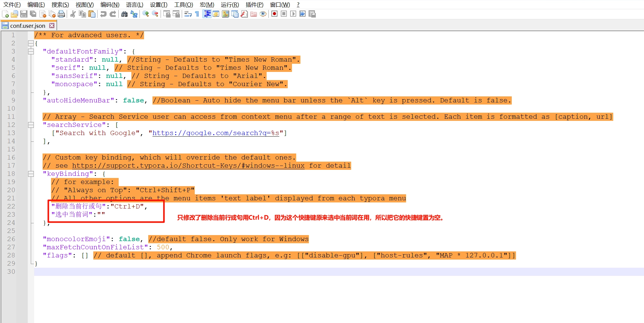Open the 插件(P) menu
The image size is (644, 323).
click(x=254, y=5)
